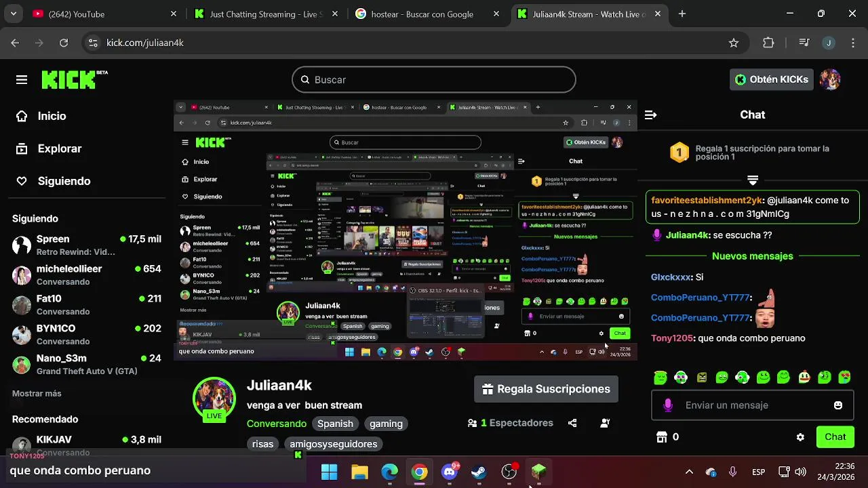The height and width of the screenshot is (488, 868).
Task: Click Obtén KICKs button
Action: pos(772,79)
